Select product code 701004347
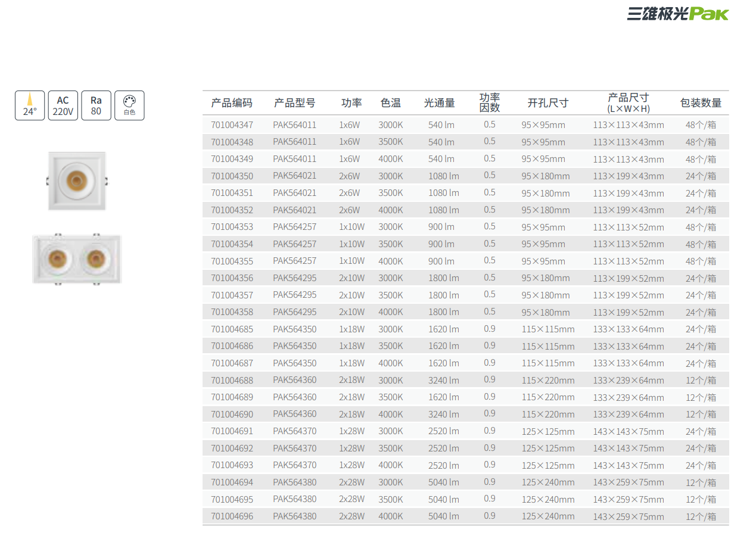Viewport: 756px width, 539px height. 232,125
